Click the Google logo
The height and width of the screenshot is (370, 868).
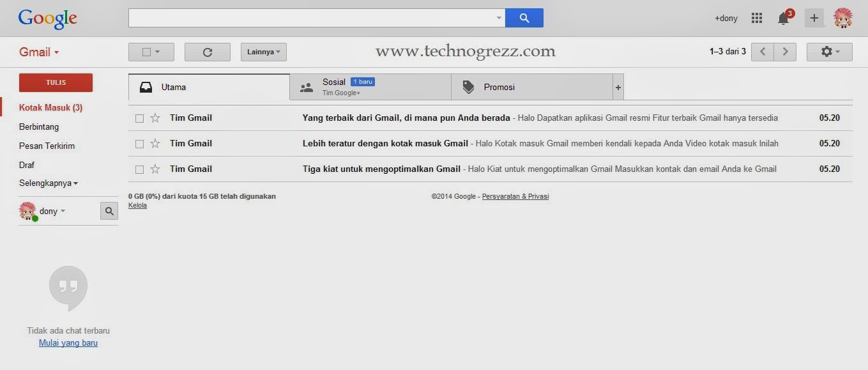(x=48, y=19)
